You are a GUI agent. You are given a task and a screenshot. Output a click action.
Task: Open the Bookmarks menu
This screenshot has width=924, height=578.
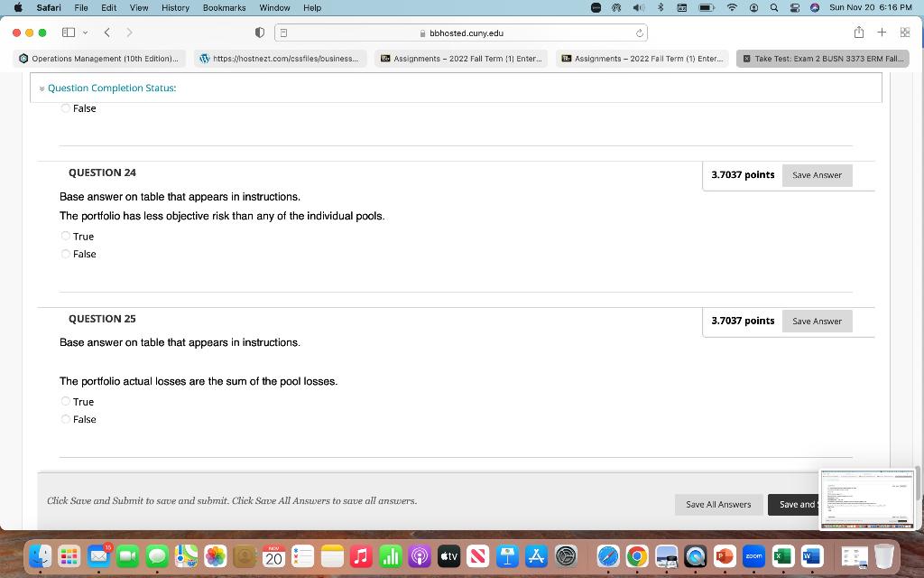(x=224, y=7)
